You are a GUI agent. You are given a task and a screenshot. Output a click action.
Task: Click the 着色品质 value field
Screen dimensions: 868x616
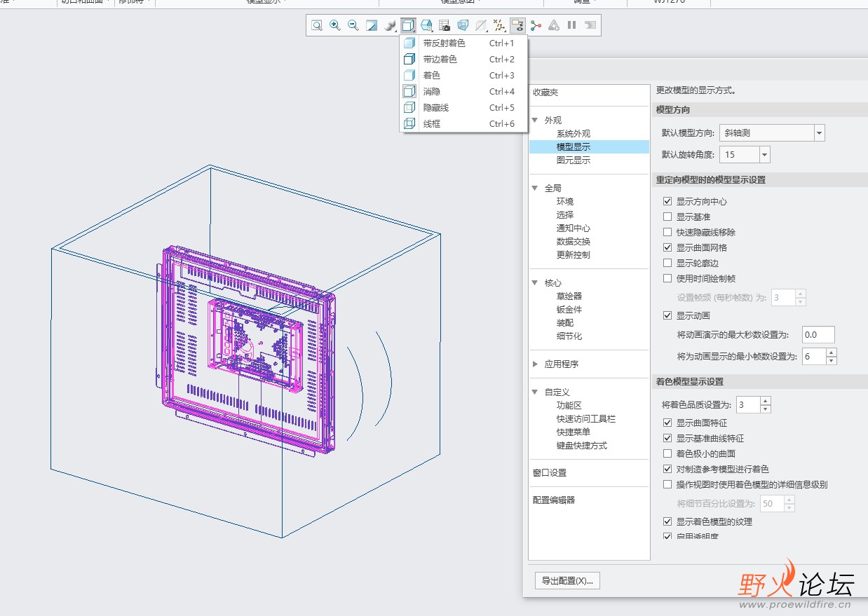pyautogui.click(x=749, y=405)
